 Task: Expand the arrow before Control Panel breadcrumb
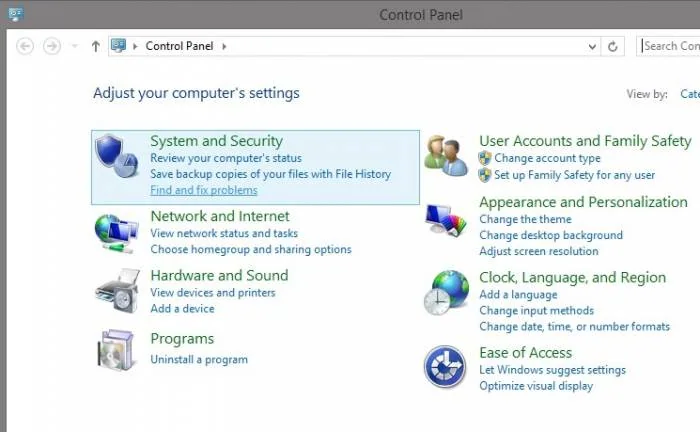click(135, 46)
